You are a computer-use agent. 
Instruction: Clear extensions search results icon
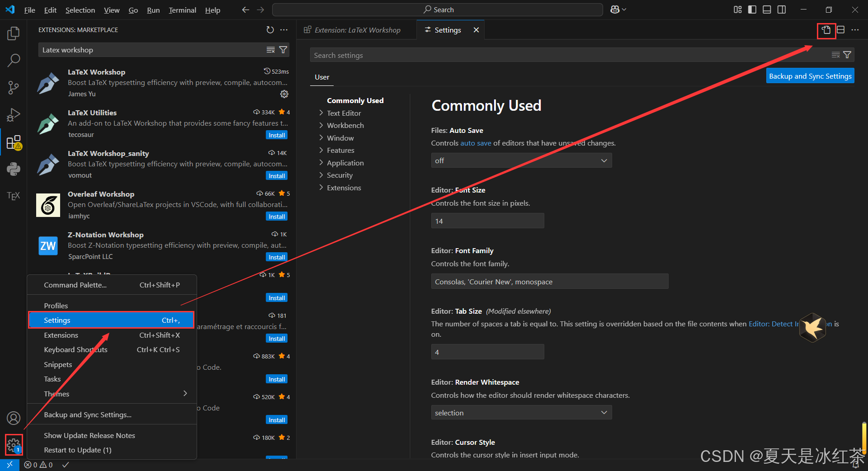(x=270, y=50)
